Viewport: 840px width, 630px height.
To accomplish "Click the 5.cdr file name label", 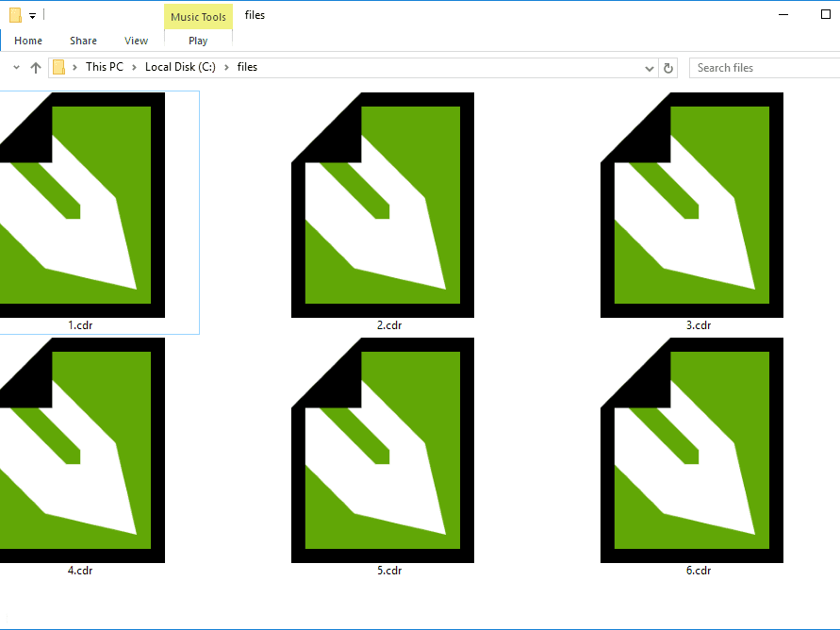I will [x=389, y=571].
